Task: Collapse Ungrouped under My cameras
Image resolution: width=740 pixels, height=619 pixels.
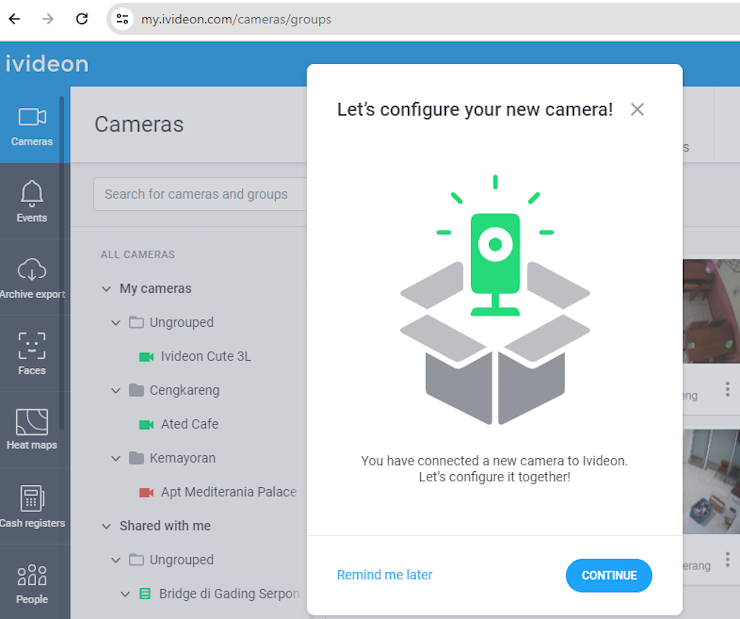Action: [x=116, y=323]
